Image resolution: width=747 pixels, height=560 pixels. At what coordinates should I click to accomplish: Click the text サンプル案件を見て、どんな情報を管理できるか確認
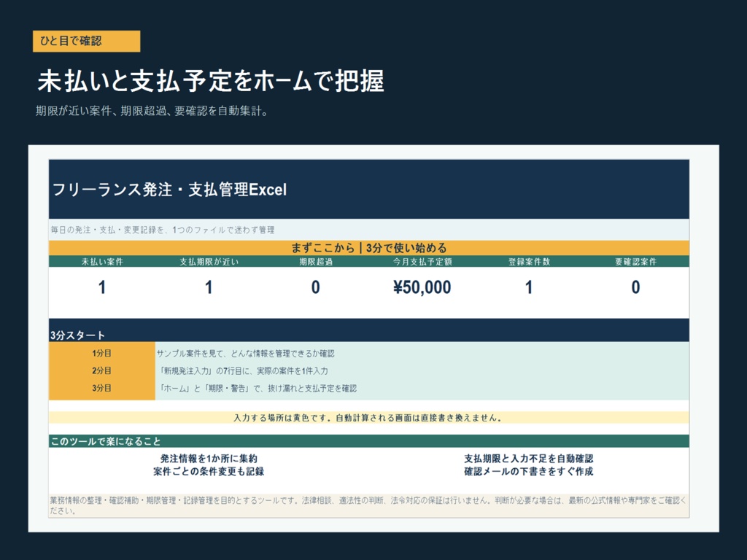245,354
